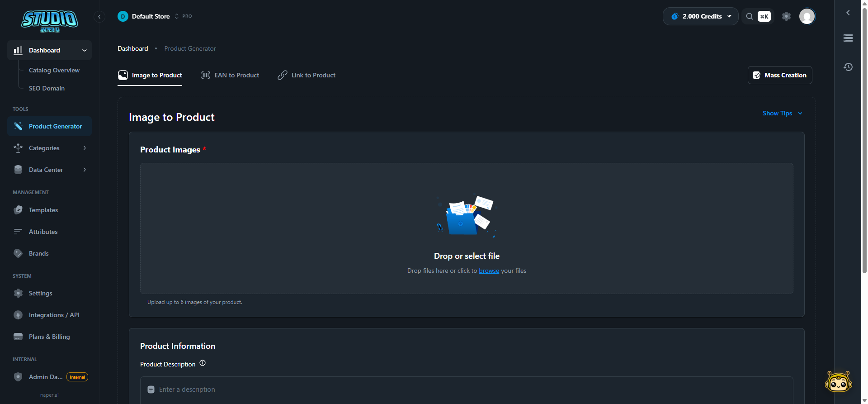Screen dimensions: 868x404
Task: Open the 2.000 Credits dropdown
Action: coord(700,16)
